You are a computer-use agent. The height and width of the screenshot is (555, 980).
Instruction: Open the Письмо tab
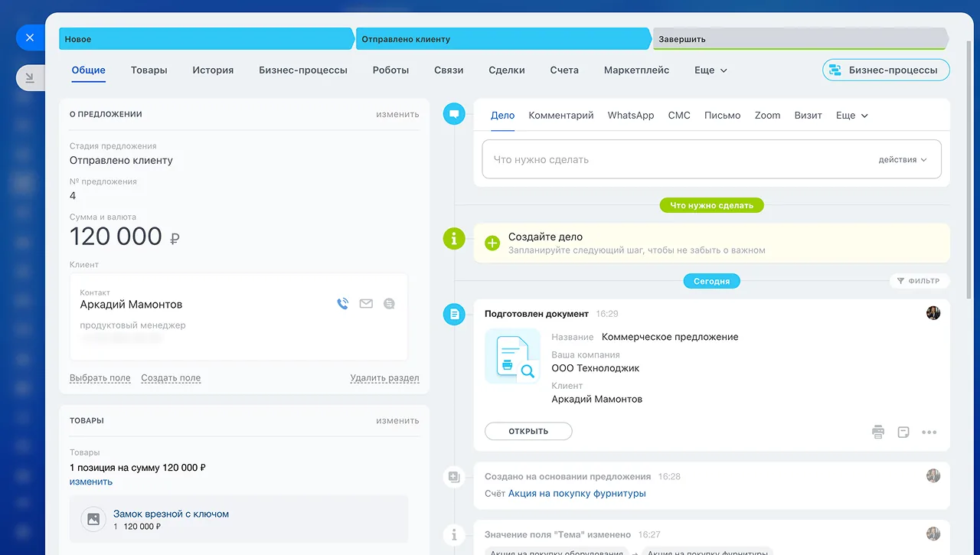pyautogui.click(x=723, y=116)
